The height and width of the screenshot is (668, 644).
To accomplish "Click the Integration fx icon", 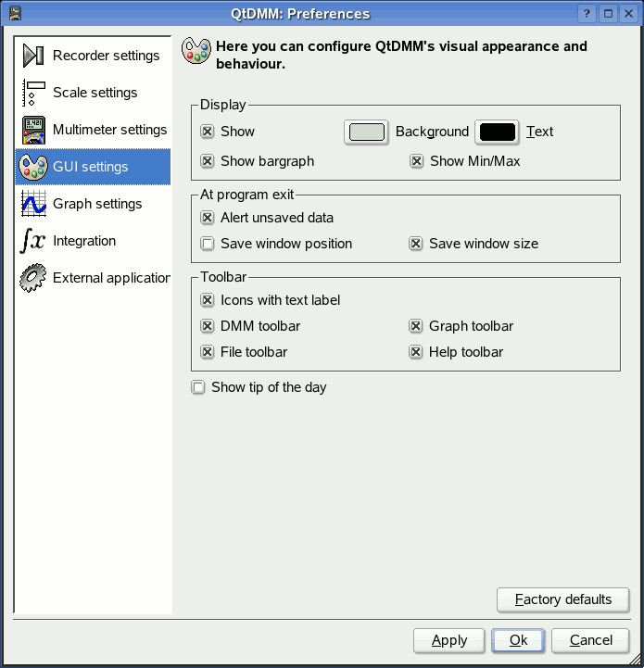I will pyautogui.click(x=33, y=241).
